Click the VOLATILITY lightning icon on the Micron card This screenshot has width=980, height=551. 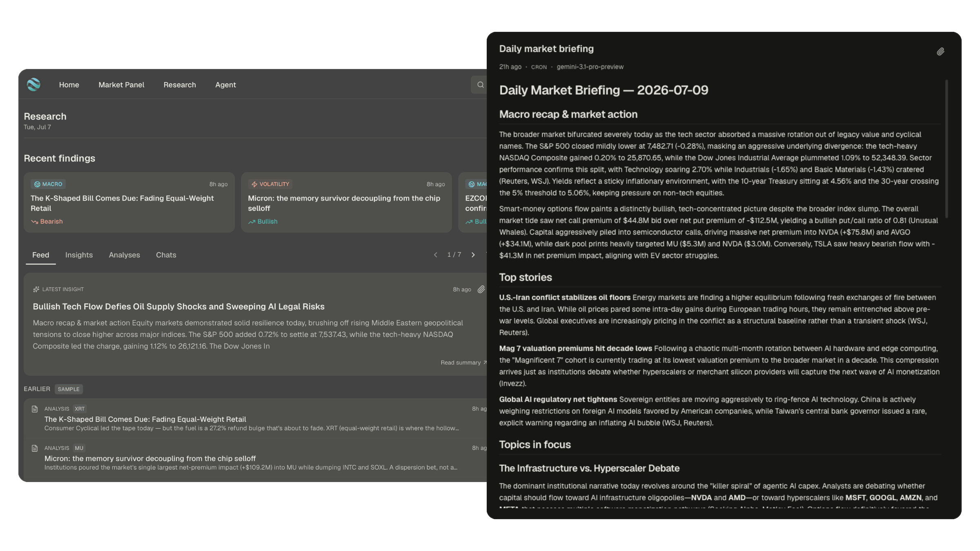click(254, 184)
